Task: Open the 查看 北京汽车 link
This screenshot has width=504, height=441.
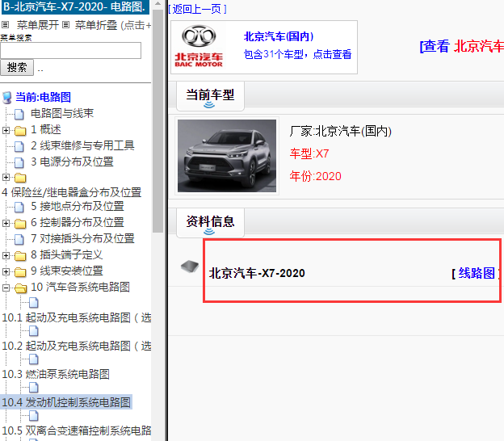Action: coord(461,46)
